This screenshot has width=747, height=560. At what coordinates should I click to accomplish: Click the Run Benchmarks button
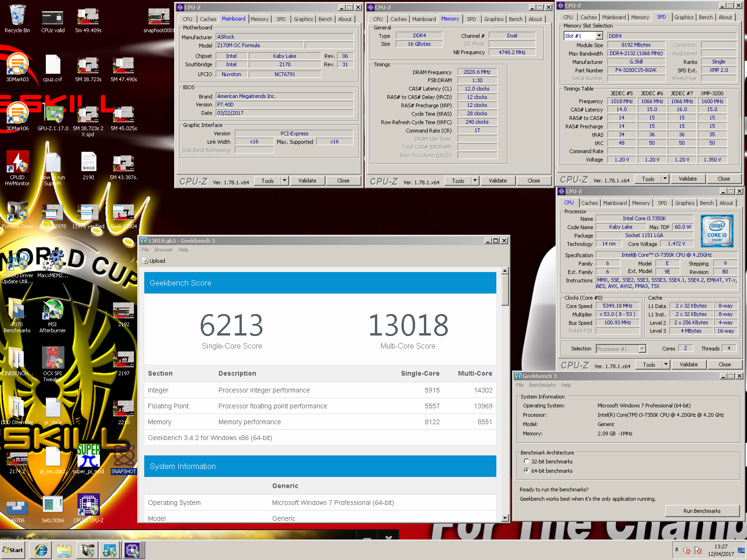click(702, 511)
